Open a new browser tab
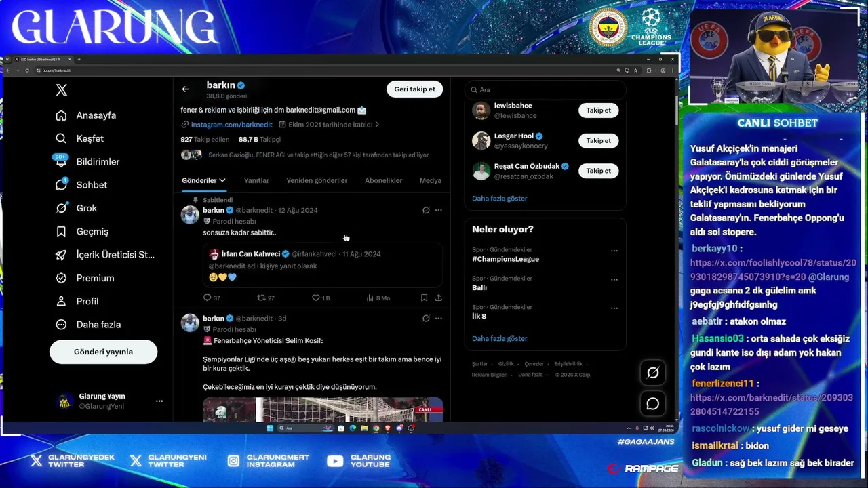Screen dimensions: 868x488 [x=79, y=60]
